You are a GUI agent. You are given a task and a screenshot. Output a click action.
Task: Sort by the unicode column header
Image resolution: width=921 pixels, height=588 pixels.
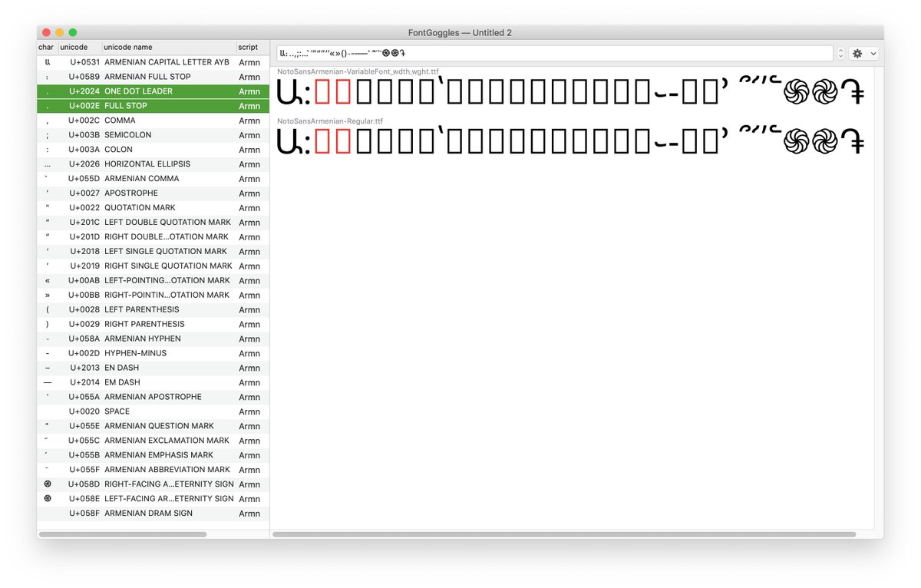click(x=80, y=47)
